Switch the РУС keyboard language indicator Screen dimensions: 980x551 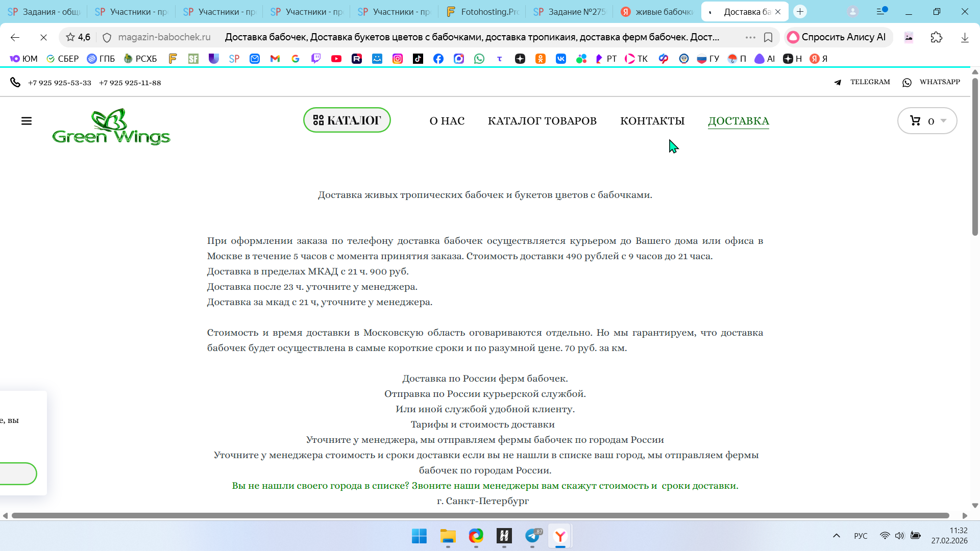coord(860,536)
